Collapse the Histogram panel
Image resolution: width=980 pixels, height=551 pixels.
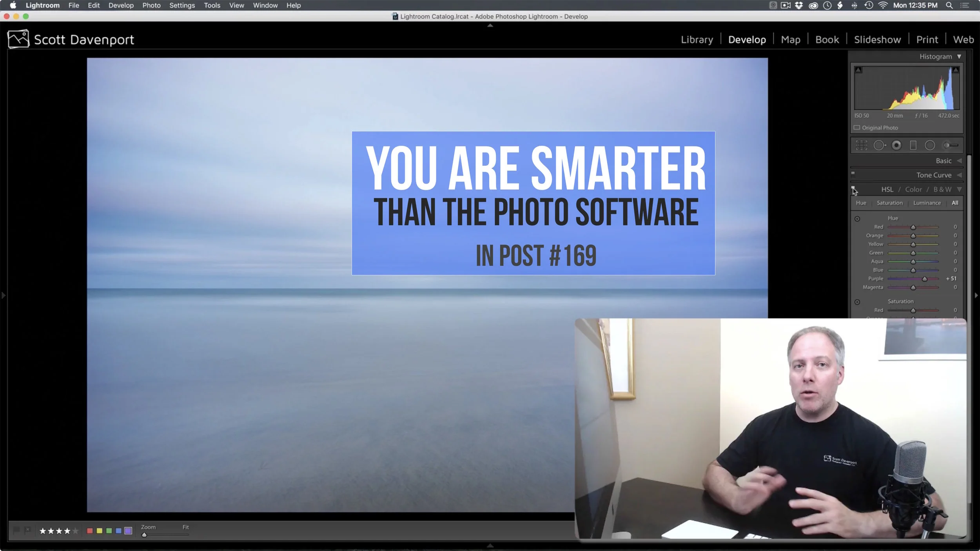tap(959, 56)
